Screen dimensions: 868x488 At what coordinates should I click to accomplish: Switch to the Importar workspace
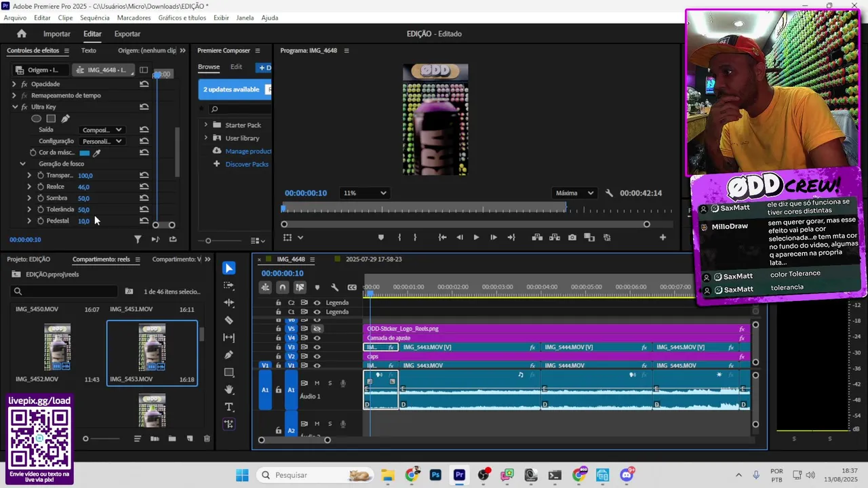pyautogui.click(x=57, y=34)
